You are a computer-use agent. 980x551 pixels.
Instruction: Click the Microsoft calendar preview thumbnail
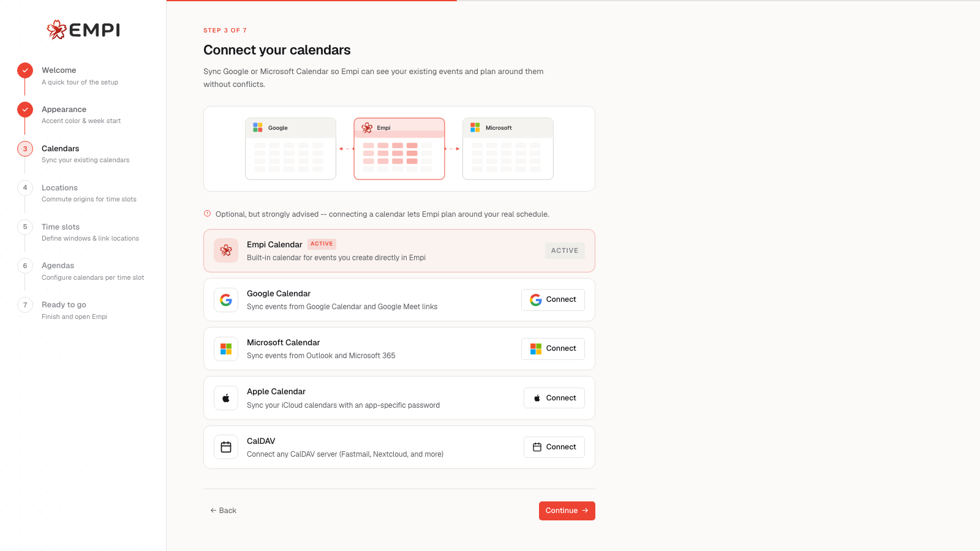(x=508, y=149)
